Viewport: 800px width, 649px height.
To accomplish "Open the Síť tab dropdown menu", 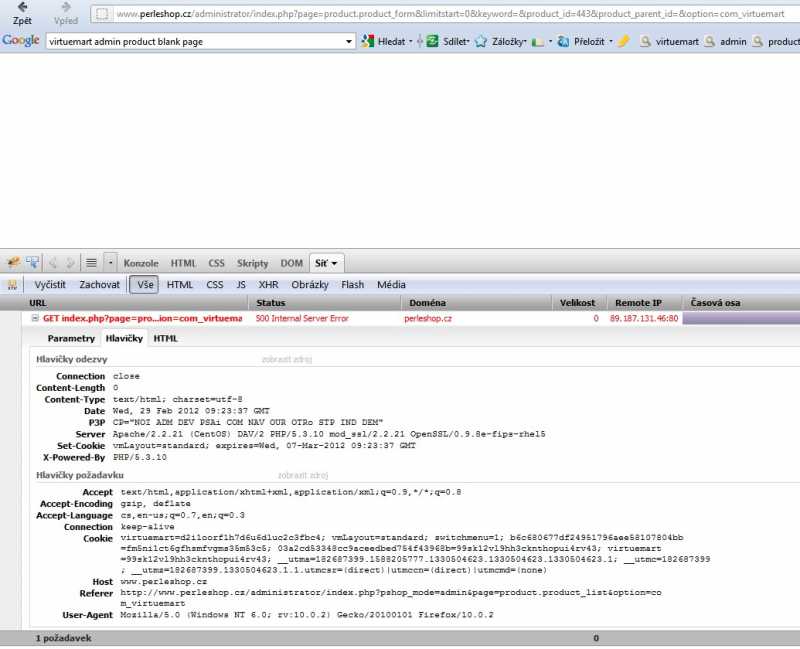I will point(336,264).
